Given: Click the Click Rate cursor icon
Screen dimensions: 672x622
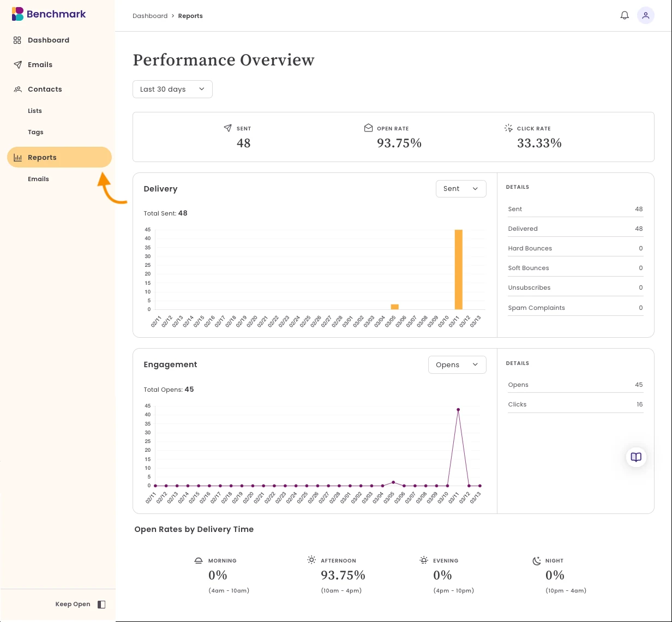Looking at the screenshot, I should point(508,128).
